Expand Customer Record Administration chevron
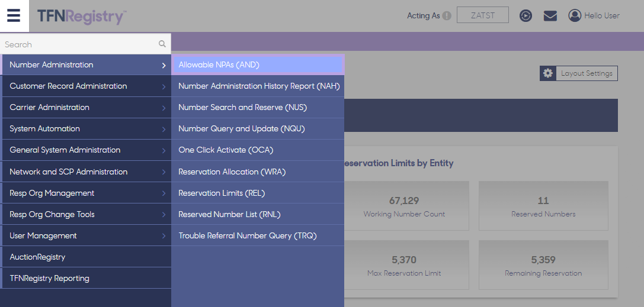644x307 pixels. click(x=164, y=87)
